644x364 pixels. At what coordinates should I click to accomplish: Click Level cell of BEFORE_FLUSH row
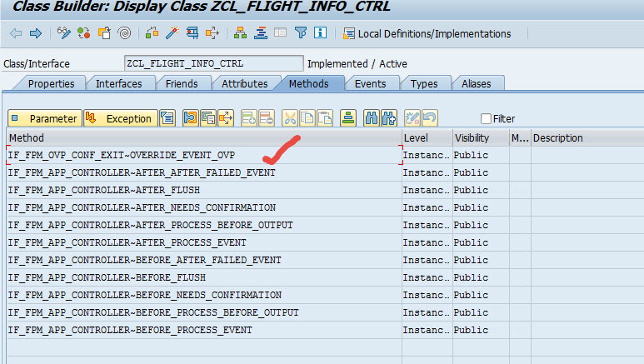(427, 277)
